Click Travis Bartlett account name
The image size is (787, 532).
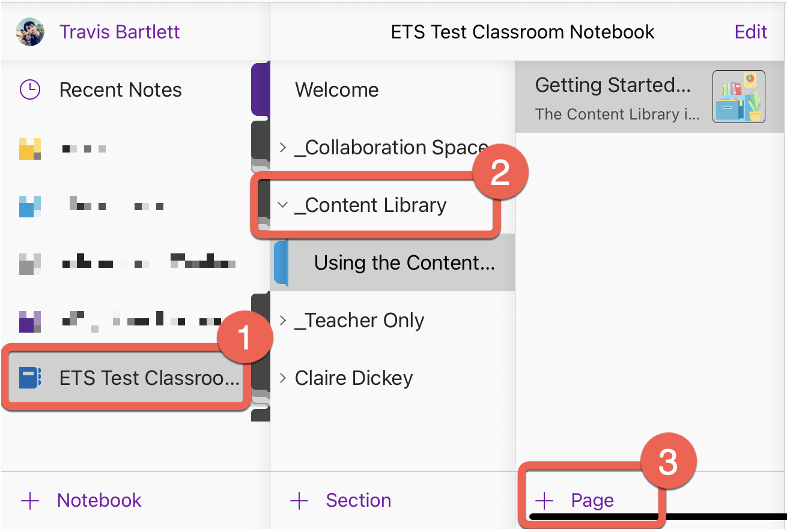click(x=120, y=32)
